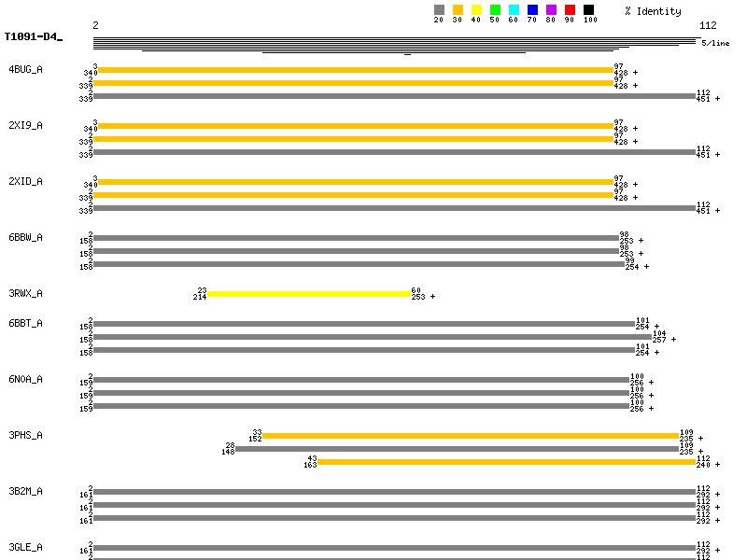The image size is (747, 560).
Task: Click the plus sign beside 3RWX_A bar
Action: tap(432, 297)
